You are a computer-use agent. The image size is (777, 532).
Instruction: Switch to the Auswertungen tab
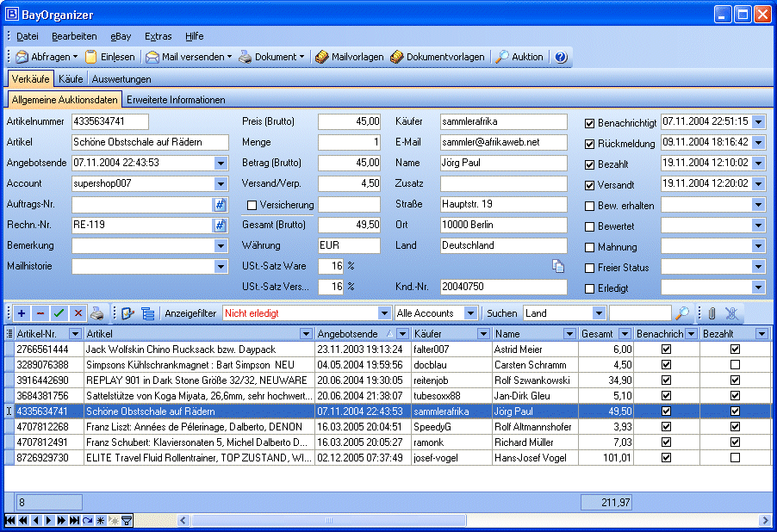point(121,79)
